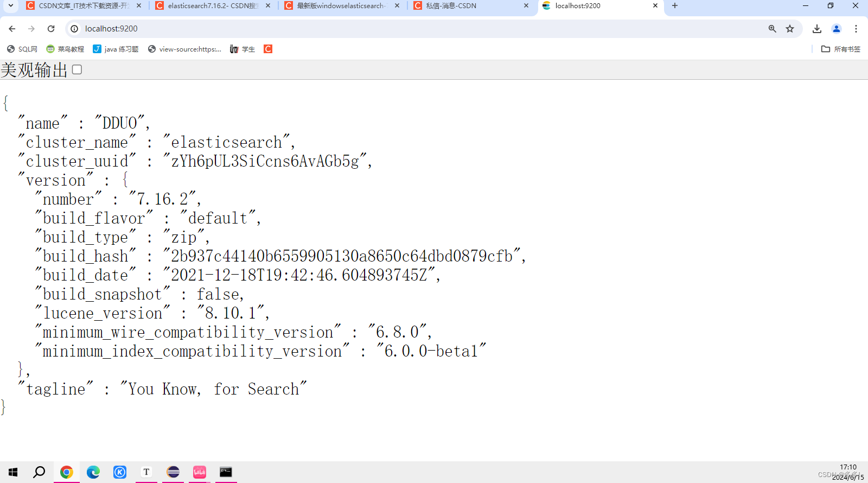Close the 私信-消息-CSDN tab

(x=526, y=5)
